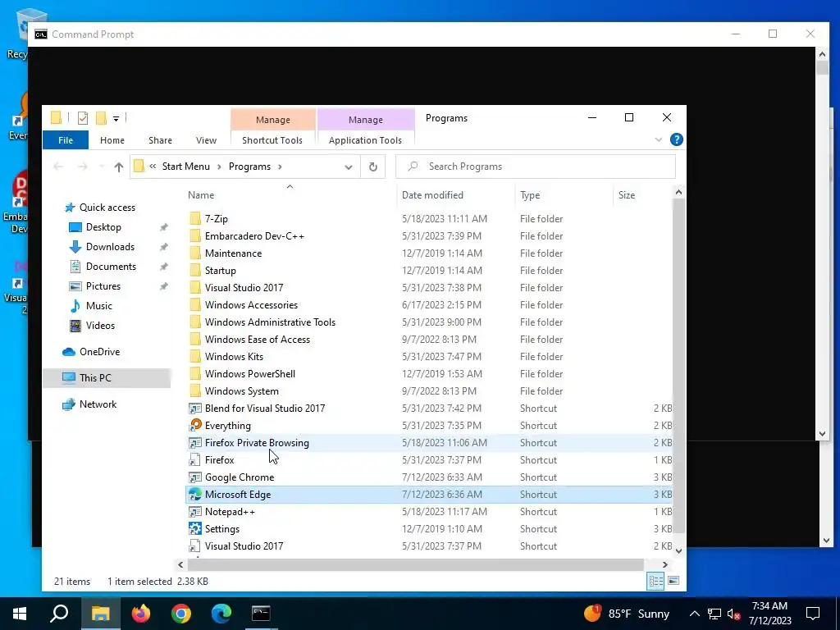Viewport: 840px width, 630px height.
Task: Select the Visual Studio 2017 folder icon
Action: pyautogui.click(x=195, y=288)
